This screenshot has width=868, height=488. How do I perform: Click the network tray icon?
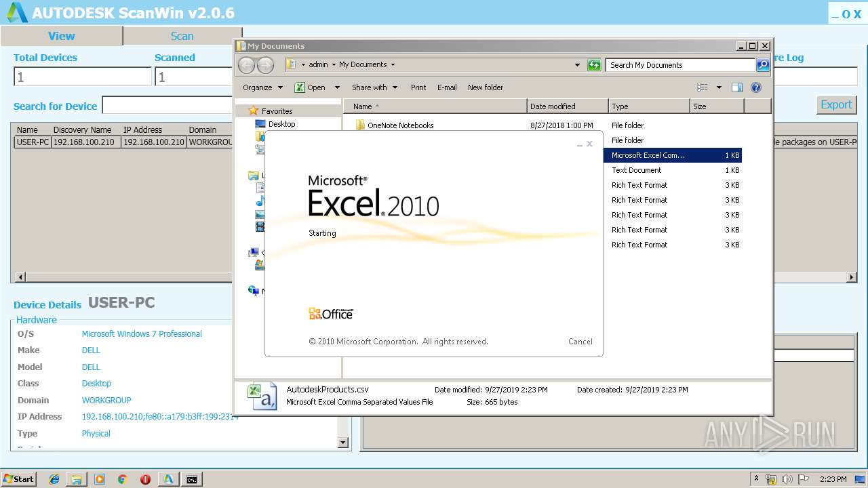point(771,479)
